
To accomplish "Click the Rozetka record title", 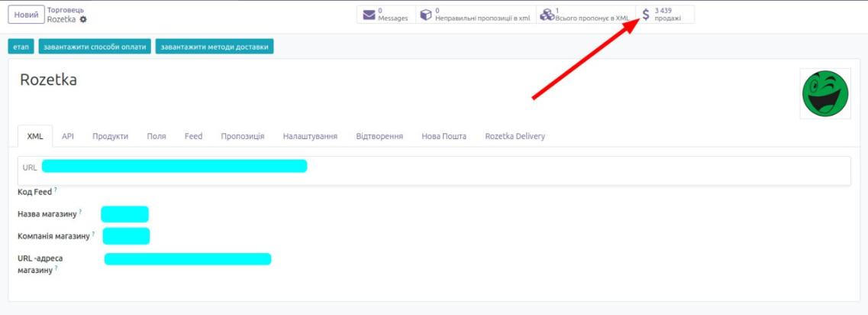I will pyautogui.click(x=48, y=80).
